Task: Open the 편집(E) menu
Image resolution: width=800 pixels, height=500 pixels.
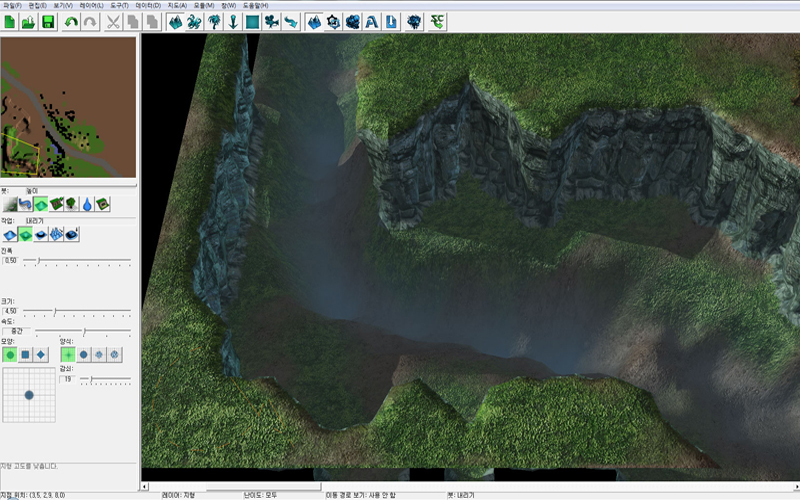Action: pyautogui.click(x=38, y=5)
